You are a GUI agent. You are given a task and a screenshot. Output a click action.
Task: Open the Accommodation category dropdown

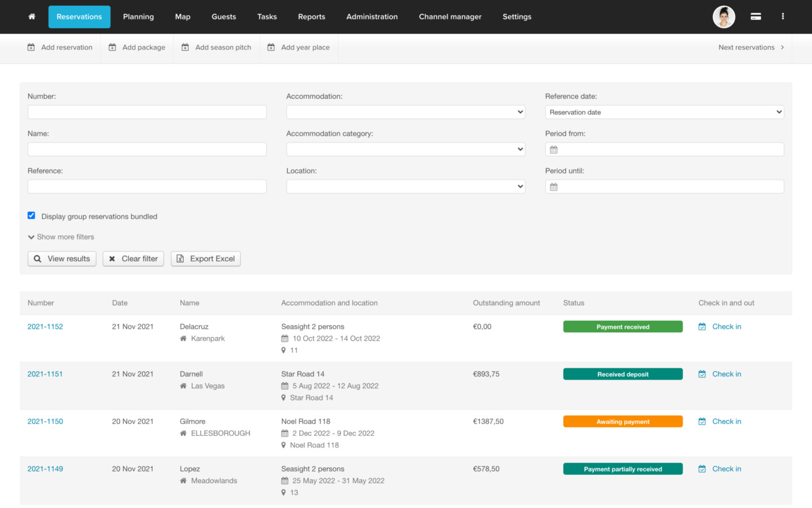(x=405, y=149)
